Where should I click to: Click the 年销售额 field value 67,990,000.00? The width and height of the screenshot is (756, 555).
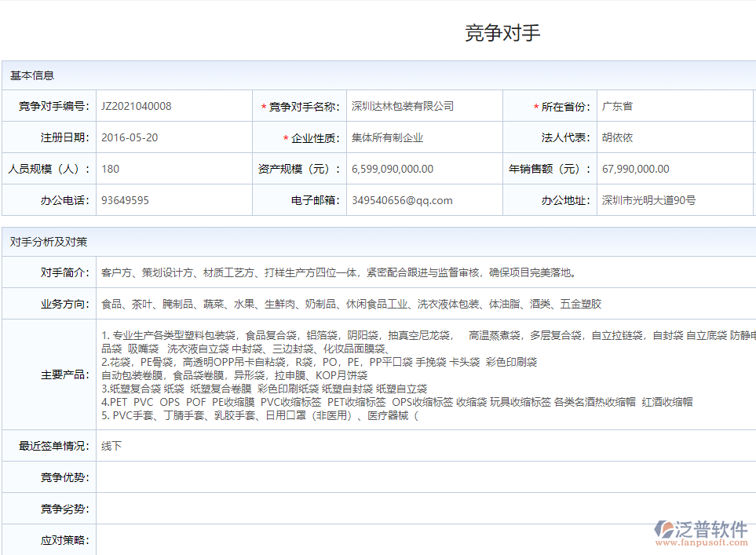tap(675, 169)
